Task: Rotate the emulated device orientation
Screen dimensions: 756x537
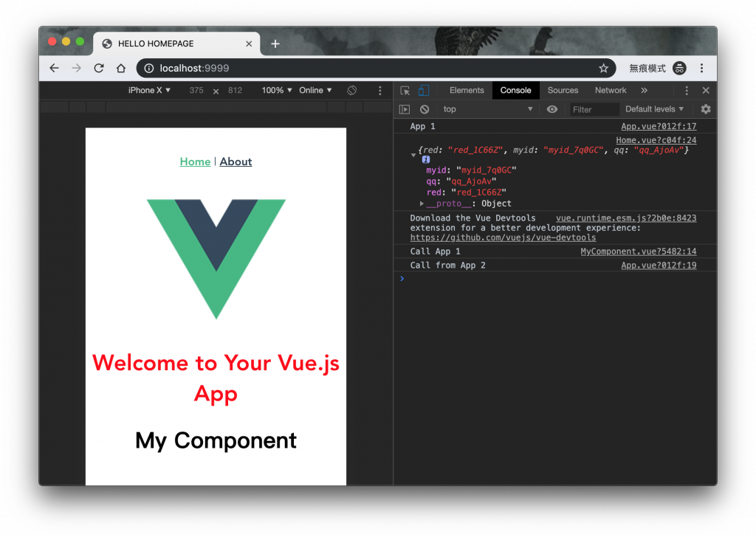Action: click(352, 91)
